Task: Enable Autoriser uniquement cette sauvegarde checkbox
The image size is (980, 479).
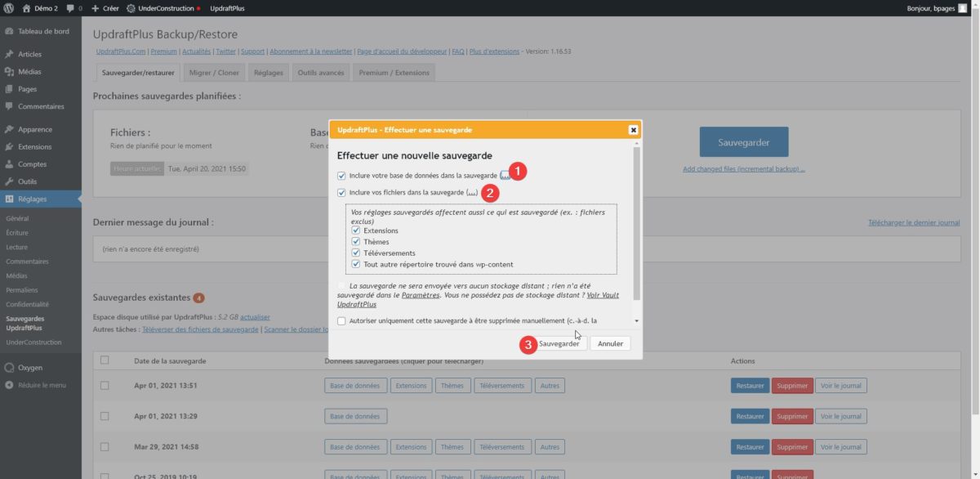Action: tap(341, 321)
